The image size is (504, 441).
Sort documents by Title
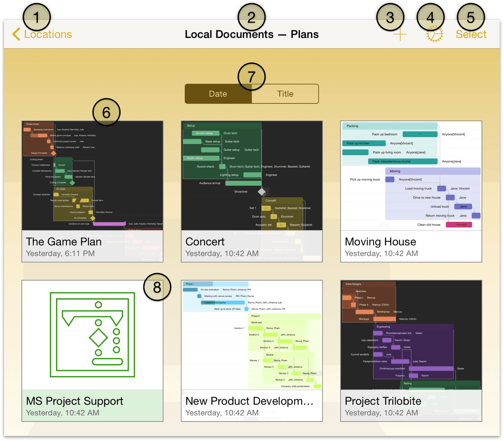point(285,94)
